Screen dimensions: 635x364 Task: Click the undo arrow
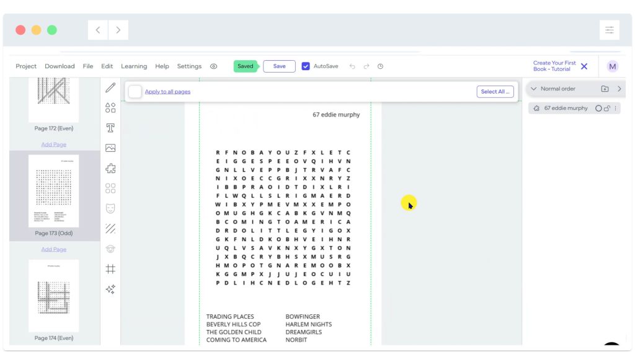[352, 66]
